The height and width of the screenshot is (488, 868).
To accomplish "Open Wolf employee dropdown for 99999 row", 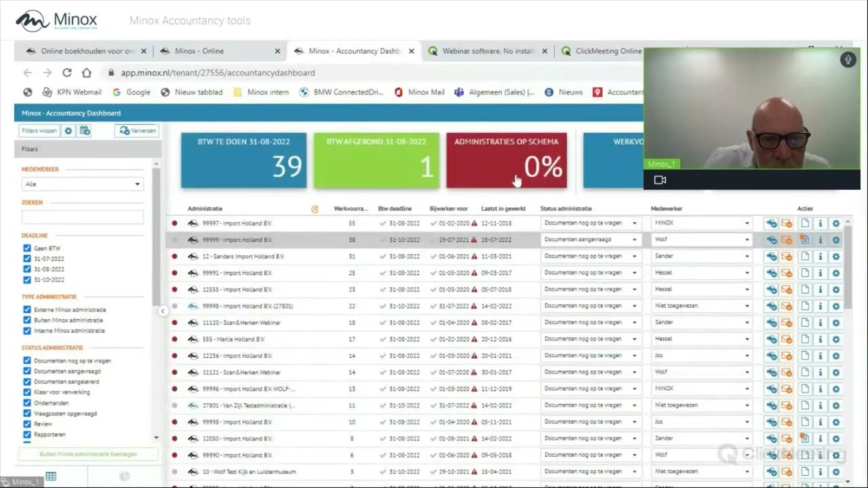I will point(702,239).
